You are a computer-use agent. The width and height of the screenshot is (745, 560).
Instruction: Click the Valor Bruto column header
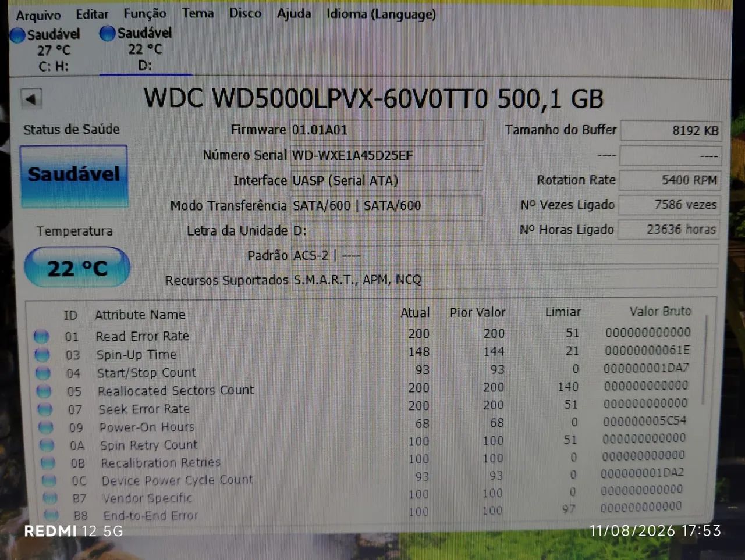660,311
